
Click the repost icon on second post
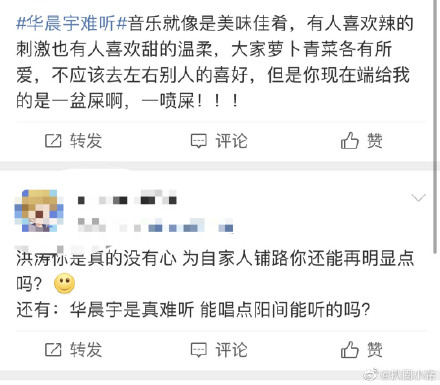click(x=53, y=350)
